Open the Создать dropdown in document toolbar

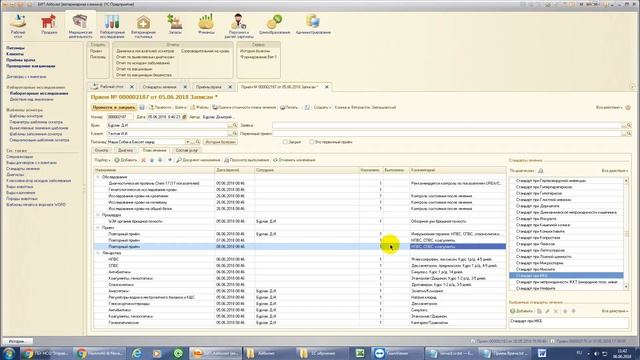coord(322,107)
